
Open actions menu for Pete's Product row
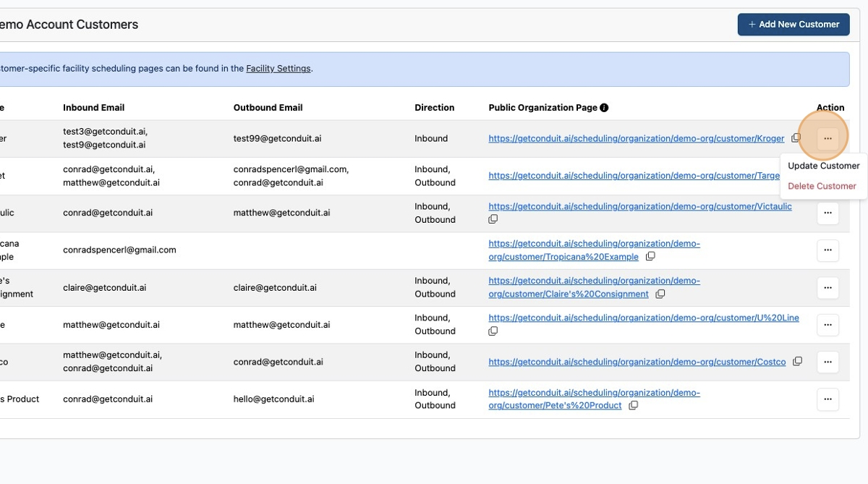(x=827, y=399)
